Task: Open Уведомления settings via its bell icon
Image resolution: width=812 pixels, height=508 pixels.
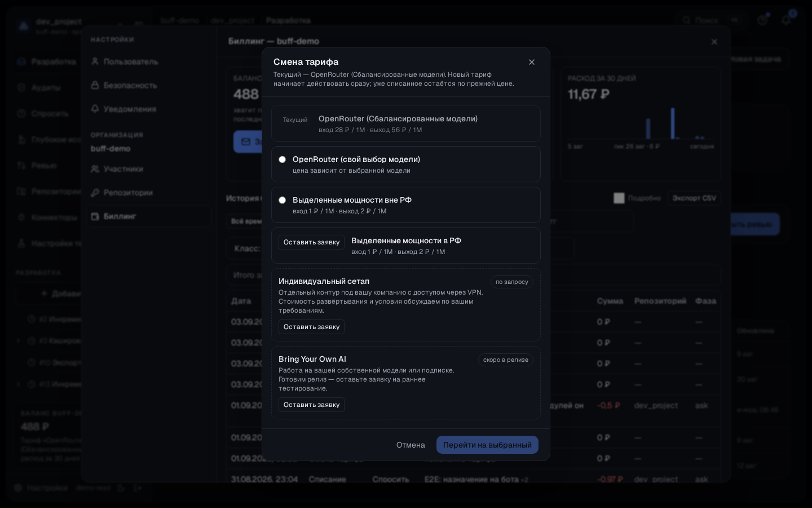Action: tap(95, 109)
